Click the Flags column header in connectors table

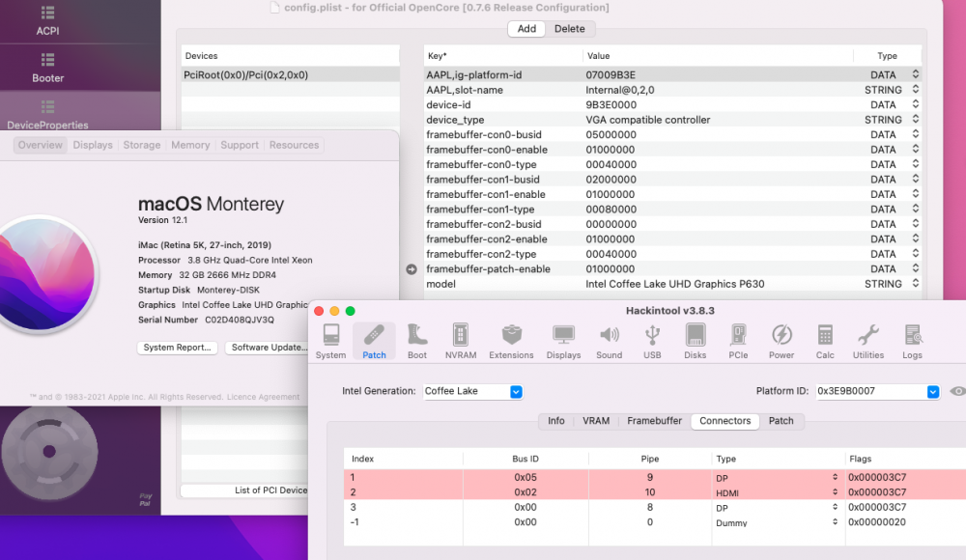coord(906,459)
